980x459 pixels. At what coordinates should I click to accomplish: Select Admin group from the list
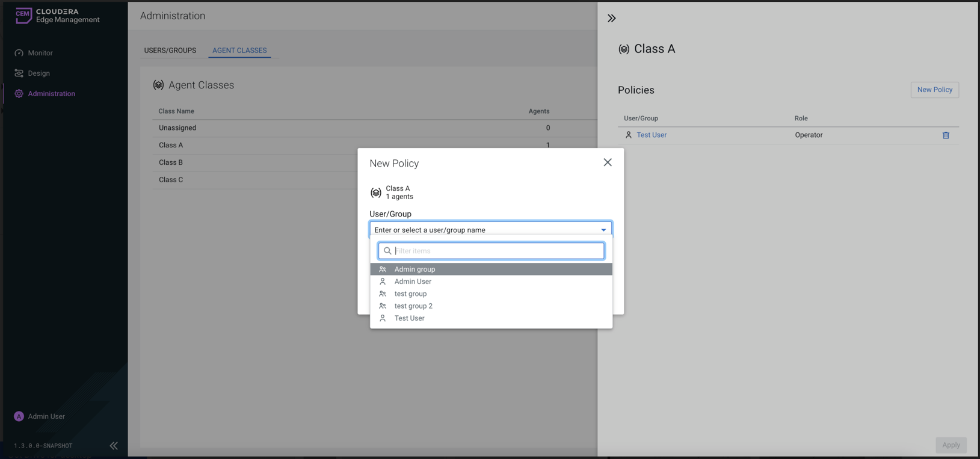414,270
